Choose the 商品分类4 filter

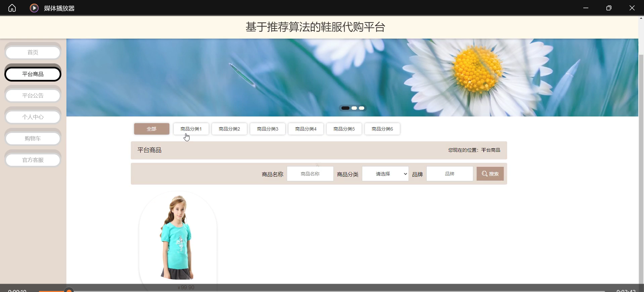coord(306,129)
